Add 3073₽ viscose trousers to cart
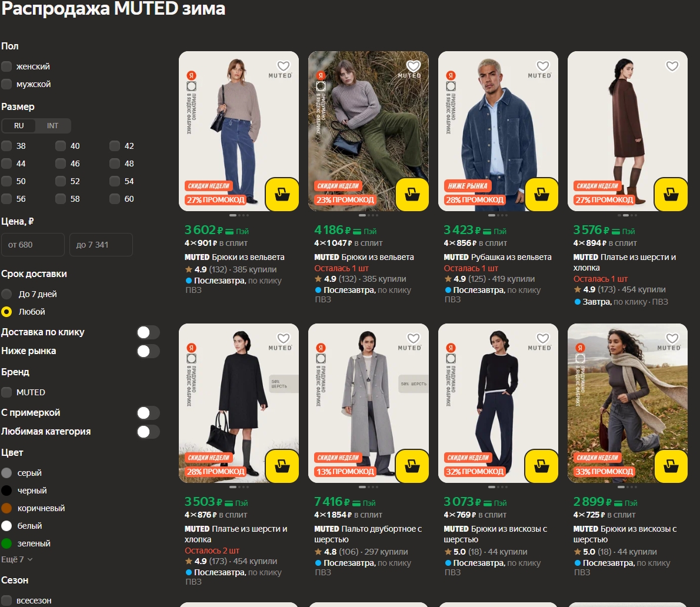The width and height of the screenshot is (700, 607). click(x=542, y=466)
